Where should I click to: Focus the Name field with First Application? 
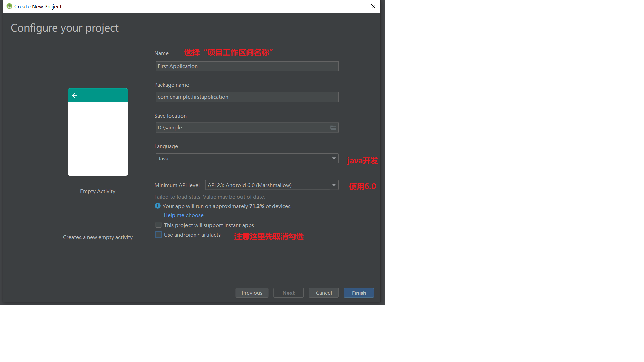tap(247, 66)
